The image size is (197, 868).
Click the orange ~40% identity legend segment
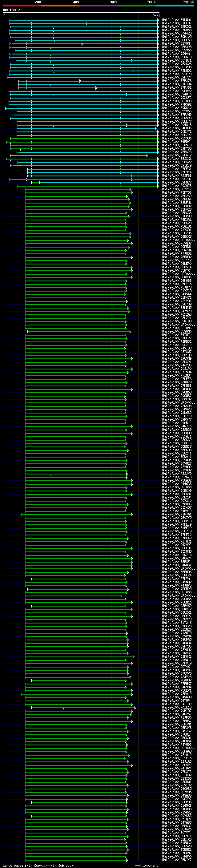[60, 6]
